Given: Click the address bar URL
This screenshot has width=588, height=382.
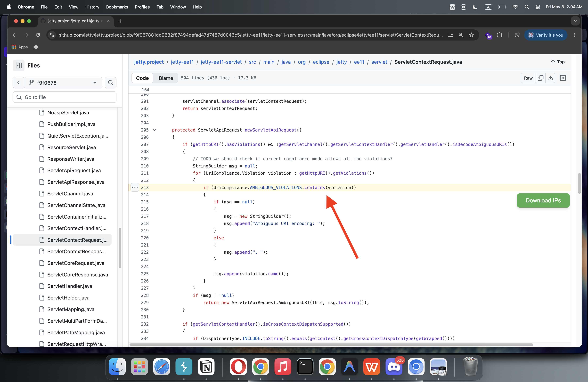Looking at the screenshot, I should (250, 35).
